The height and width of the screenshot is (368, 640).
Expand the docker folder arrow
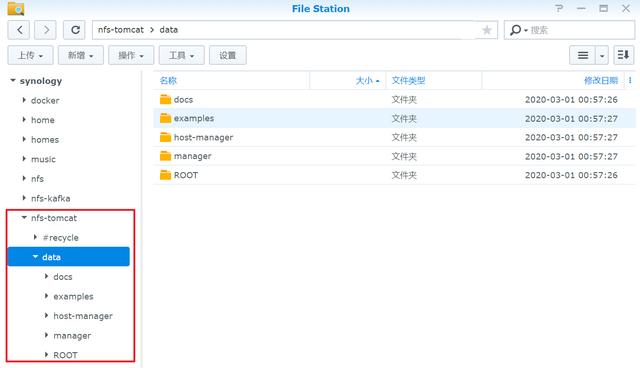click(x=24, y=100)
